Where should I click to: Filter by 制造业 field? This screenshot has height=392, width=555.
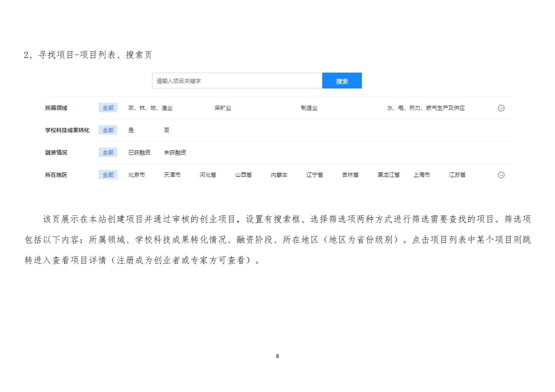point(309,108)
